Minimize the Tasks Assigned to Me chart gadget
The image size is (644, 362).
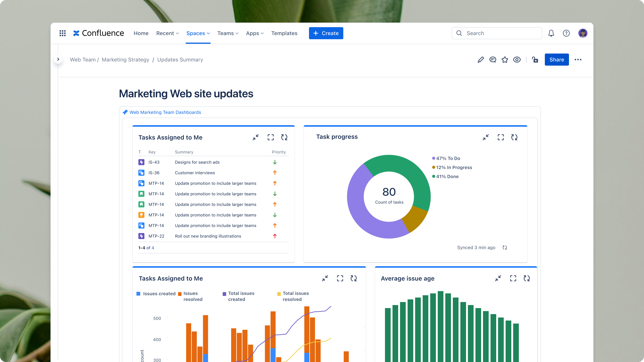(325, 278)
